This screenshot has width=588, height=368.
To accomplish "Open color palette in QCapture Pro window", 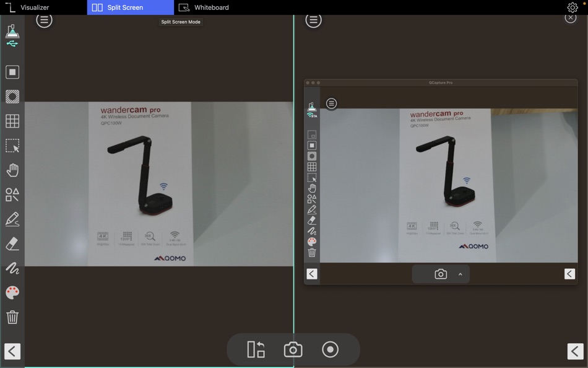I will point(311,242).
